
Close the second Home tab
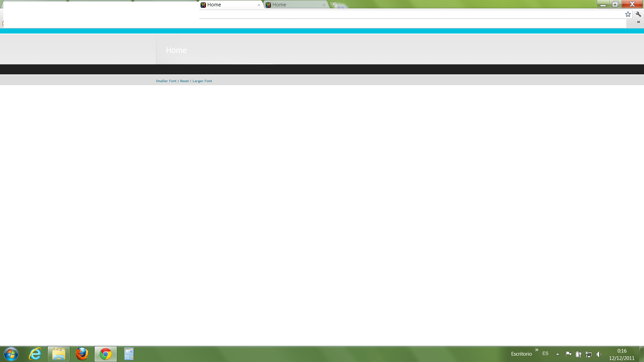click(324, 5)
